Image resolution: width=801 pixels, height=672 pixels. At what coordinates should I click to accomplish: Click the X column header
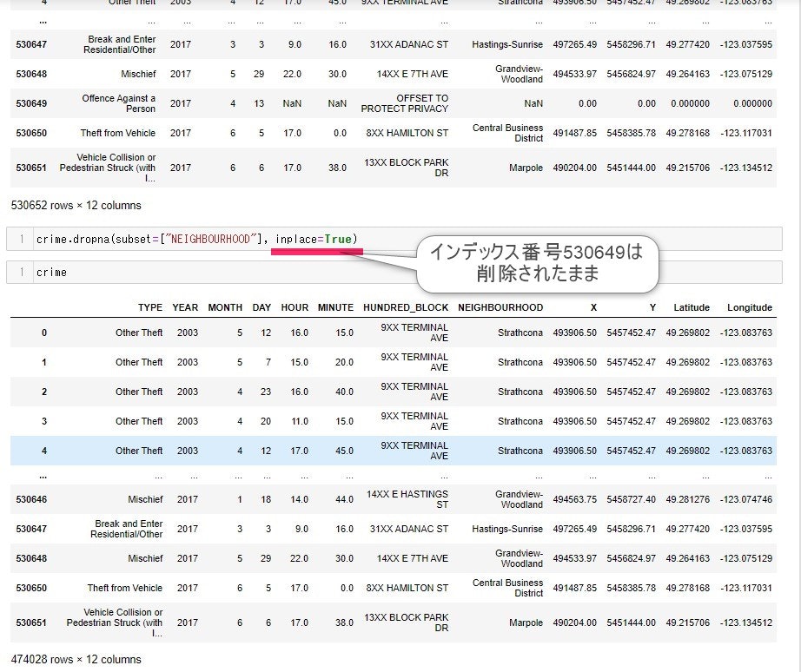click(x=593, y=307)
